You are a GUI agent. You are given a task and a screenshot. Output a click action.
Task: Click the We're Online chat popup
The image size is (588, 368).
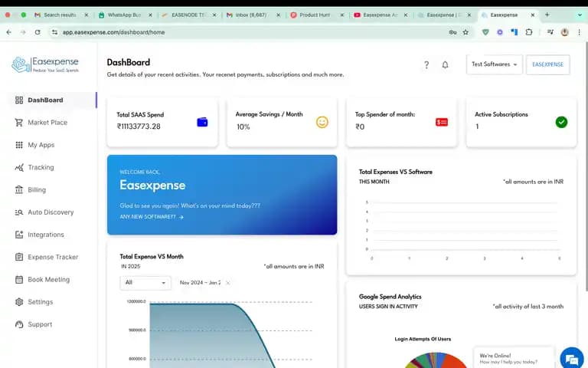tap(514, 358)
